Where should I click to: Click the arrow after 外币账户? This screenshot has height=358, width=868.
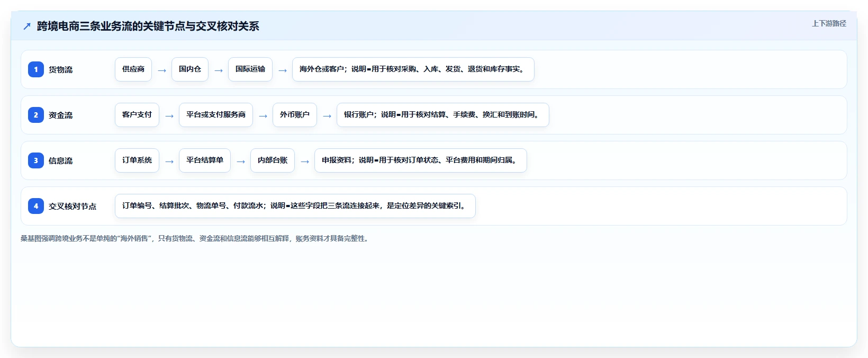pyautogui.click(x=327, y=116)
